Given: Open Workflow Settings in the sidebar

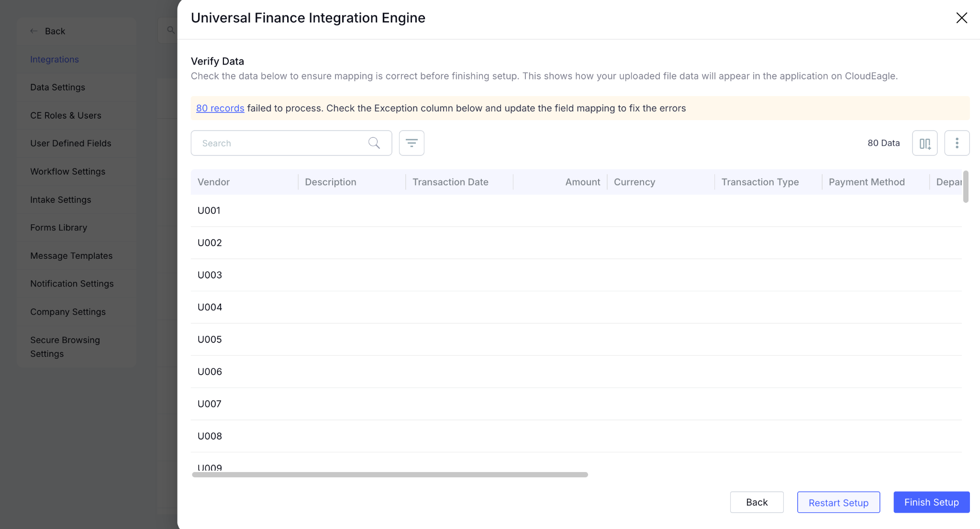Looking at the screenshot, I should (x=67, y=171).
